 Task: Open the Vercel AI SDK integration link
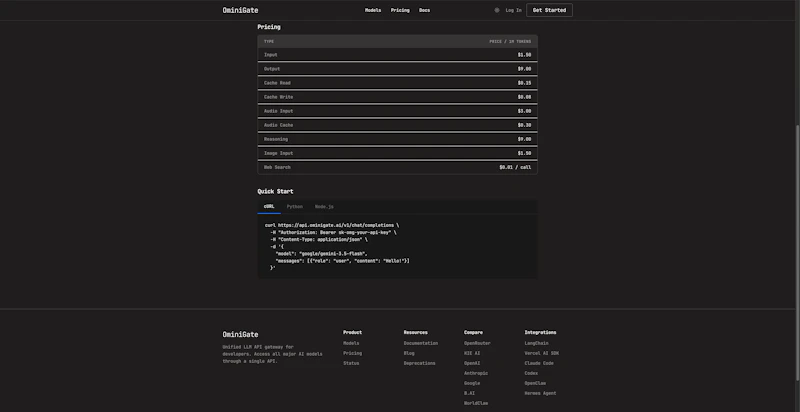tap(542, 353)
